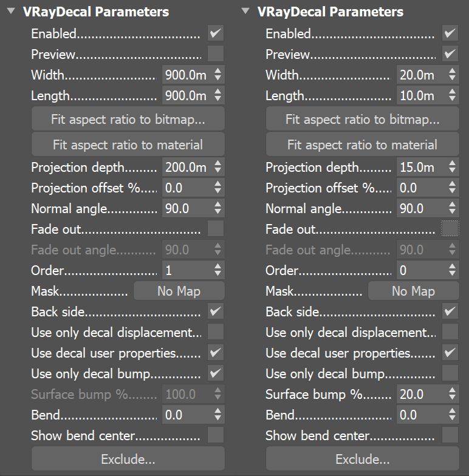469x476 pixels.
Task: Toggle Fade out checkbox in right panel
Action: pos(450,229)
